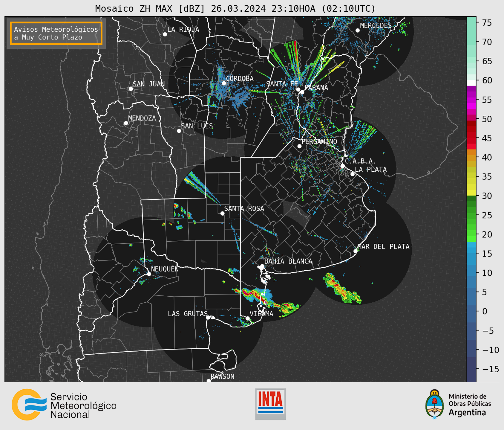The width and height of the screenshot is (504, 430).
Task: Click the Avisos Meteorológicos a Muy Corto Plazo box
Action: click(x=56, y=33)
